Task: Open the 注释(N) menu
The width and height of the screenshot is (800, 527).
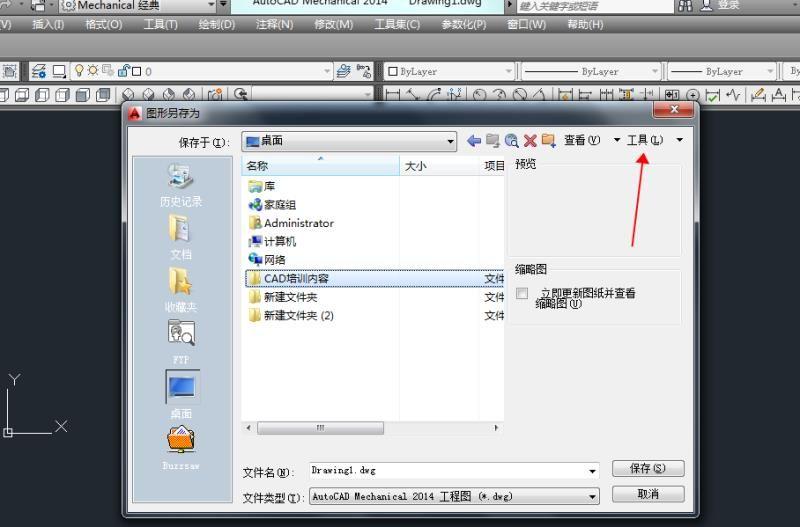Action: point(274,24)
